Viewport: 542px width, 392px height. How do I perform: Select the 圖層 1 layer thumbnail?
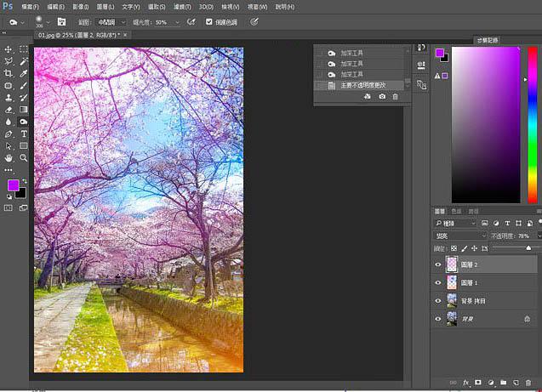click(x=451, y=282)
